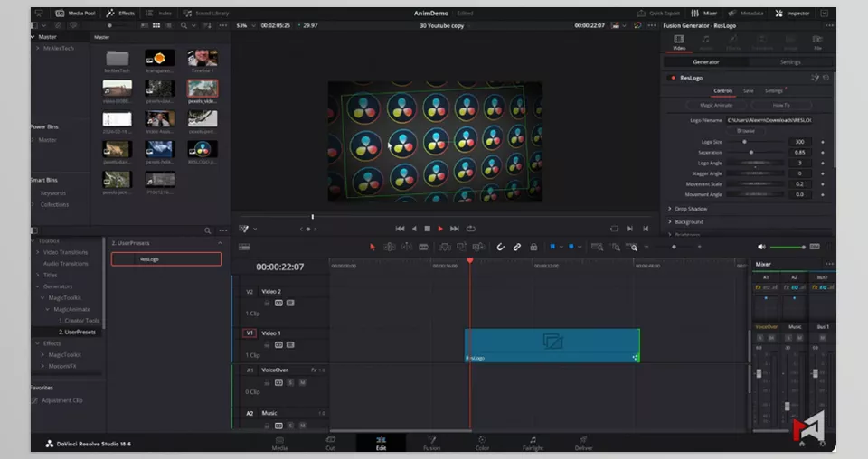Select the ResLogo clip on timeline
The image size is (868, 459).
(x=552, y=346)
